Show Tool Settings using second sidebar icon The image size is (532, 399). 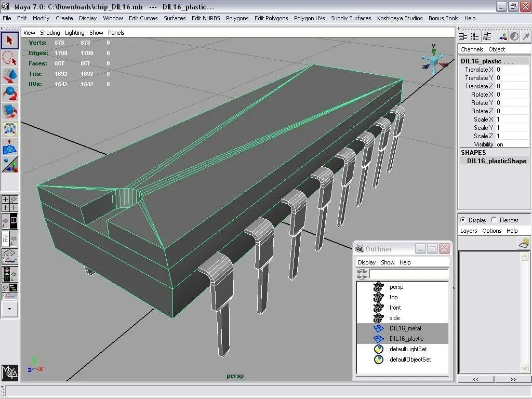[475, 37]
